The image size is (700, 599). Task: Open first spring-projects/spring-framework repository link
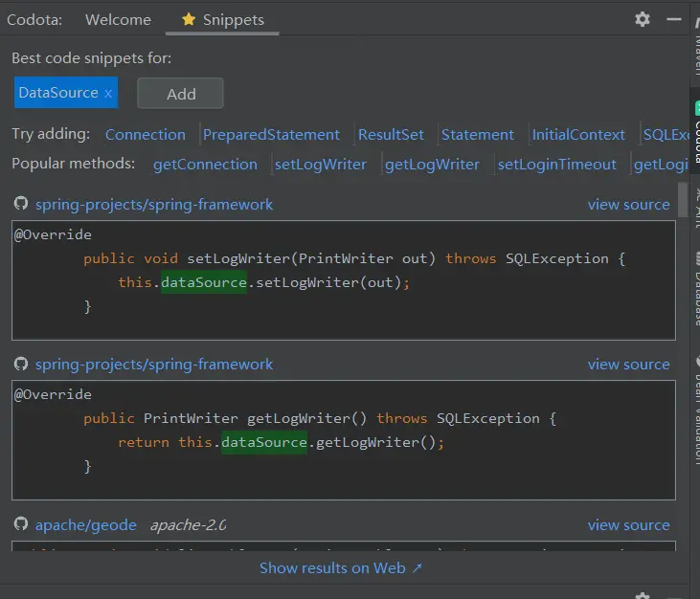click(154, 204)
